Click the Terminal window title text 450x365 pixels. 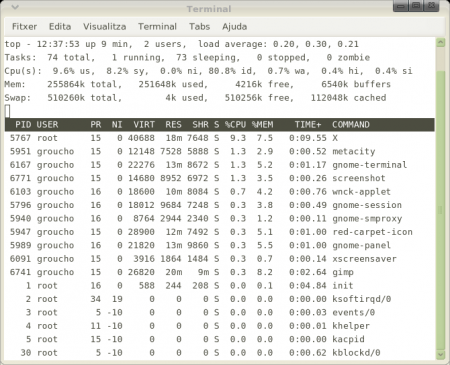coord(209,9)
